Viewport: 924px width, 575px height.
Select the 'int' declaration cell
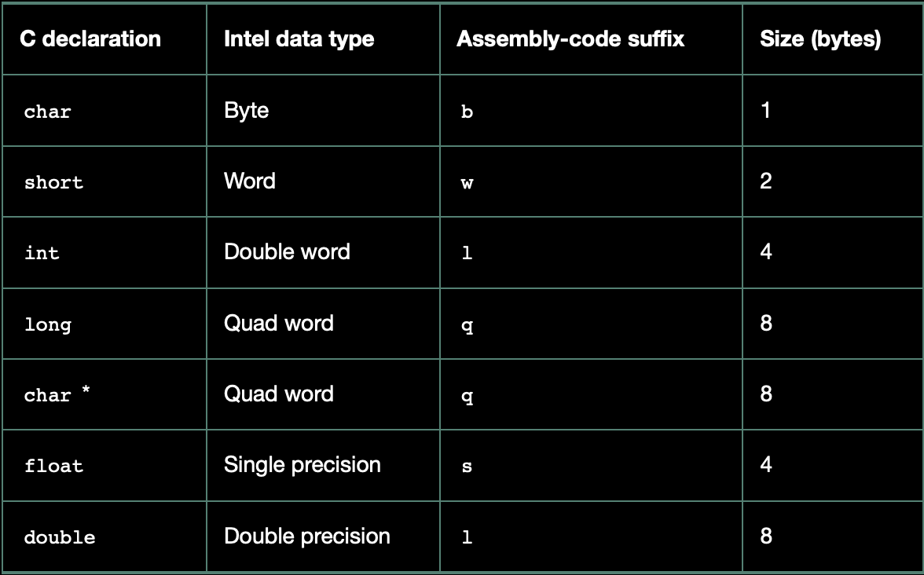click(104, 253)
